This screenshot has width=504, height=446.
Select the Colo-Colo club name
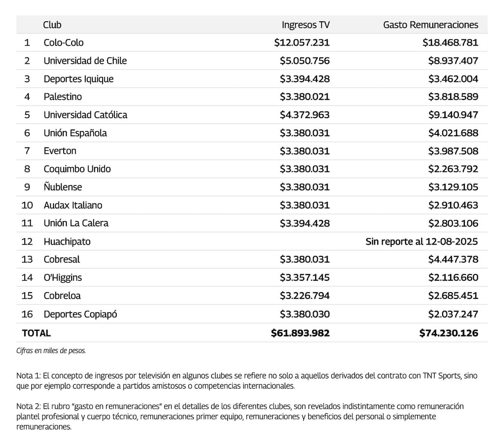[64, 42]
